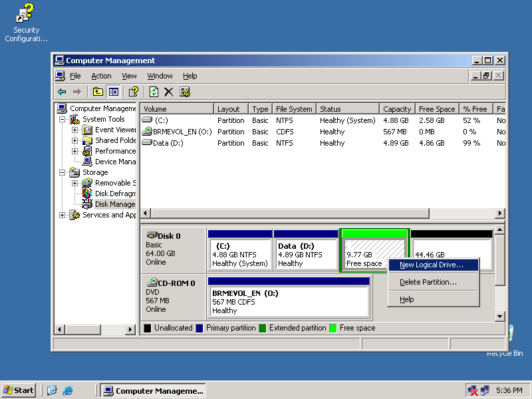Click the Properties/Settings toolbar icon

click(x=185, y=92)
